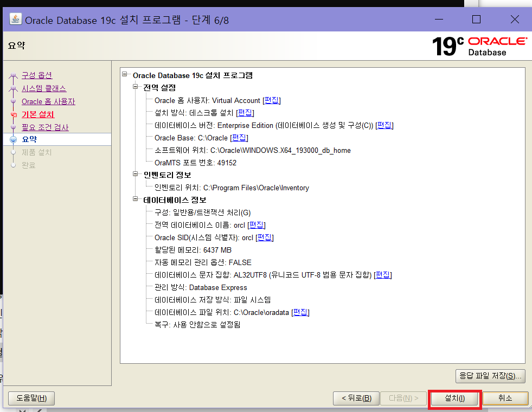
Task: Jump to the 기본 설치 step
Action: tap(38, 114)
